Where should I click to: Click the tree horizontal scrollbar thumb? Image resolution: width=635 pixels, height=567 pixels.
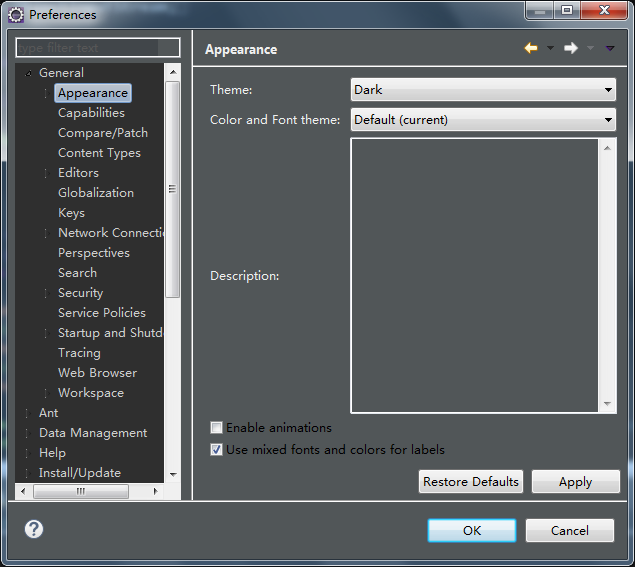point(81,491)
